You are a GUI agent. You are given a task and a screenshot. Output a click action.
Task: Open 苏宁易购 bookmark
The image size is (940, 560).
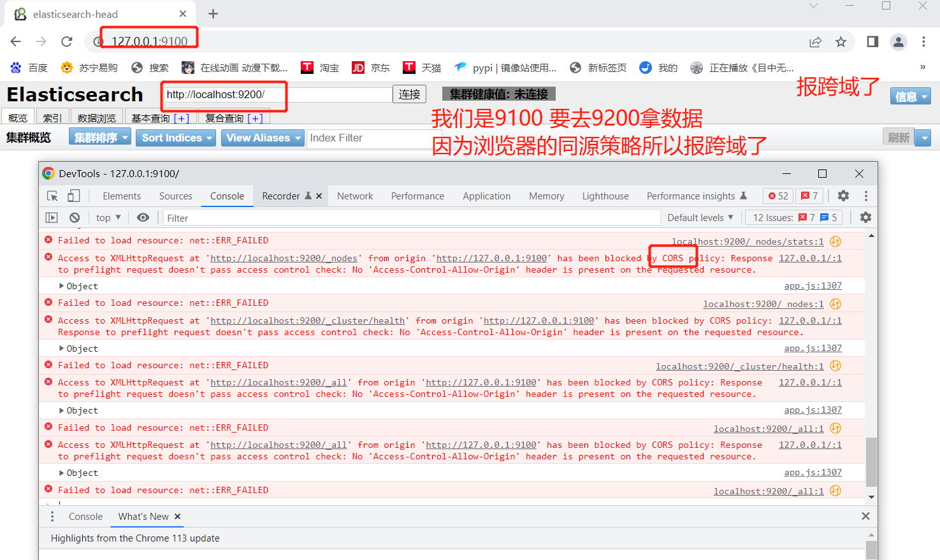tap(89, 68)
